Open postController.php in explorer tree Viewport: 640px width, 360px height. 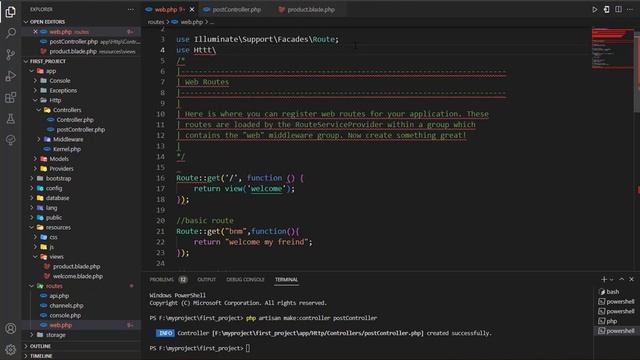pos(82,130)
